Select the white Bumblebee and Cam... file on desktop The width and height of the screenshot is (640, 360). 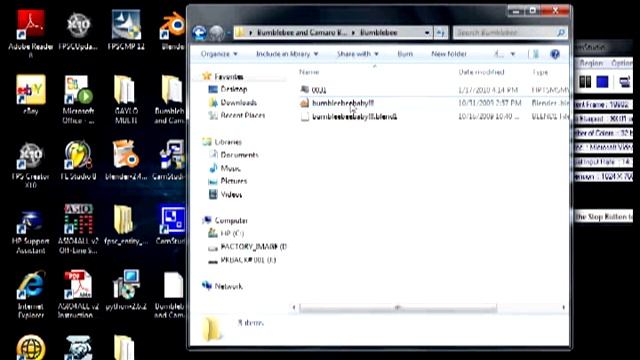click(171, 295)
